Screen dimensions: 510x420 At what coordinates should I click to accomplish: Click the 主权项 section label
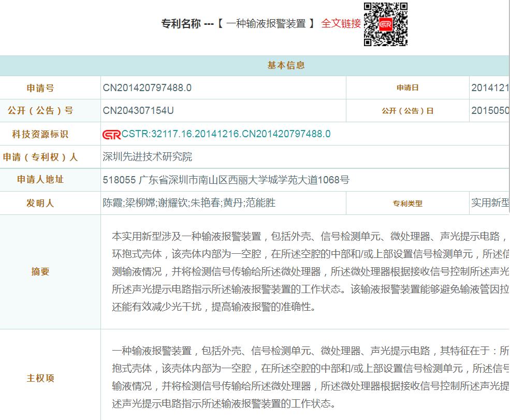[x=40, y=378]
